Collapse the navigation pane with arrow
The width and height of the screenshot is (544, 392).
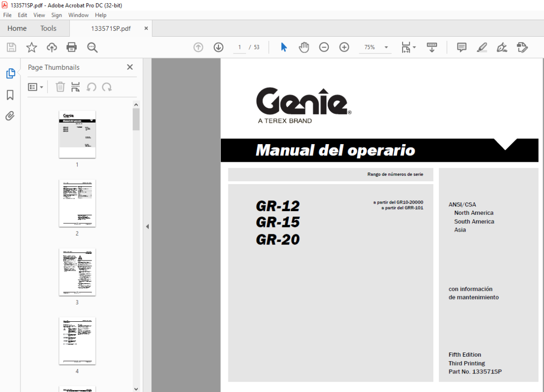[147, 226]
